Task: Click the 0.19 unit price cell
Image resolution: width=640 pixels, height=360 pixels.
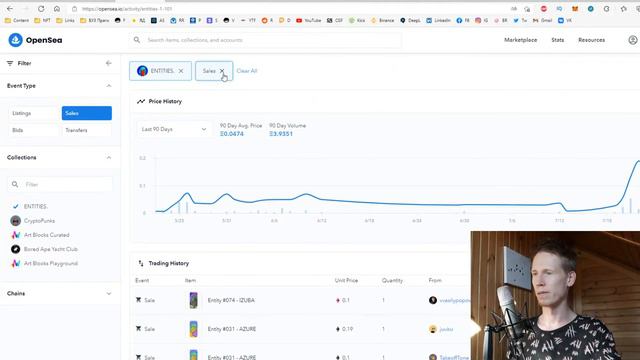Action: (x=345, y=329)
